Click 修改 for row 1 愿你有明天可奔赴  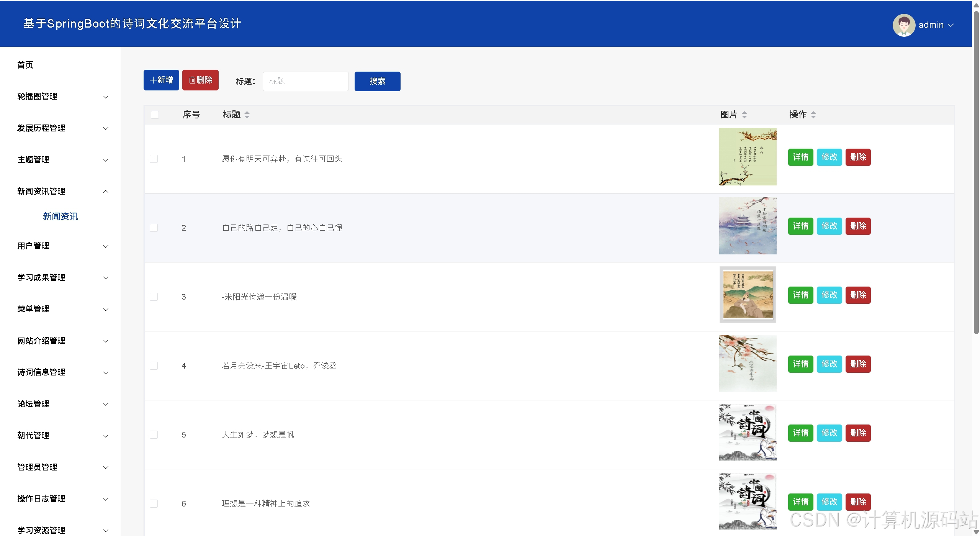pyautogui.click(x=829, y=157)
